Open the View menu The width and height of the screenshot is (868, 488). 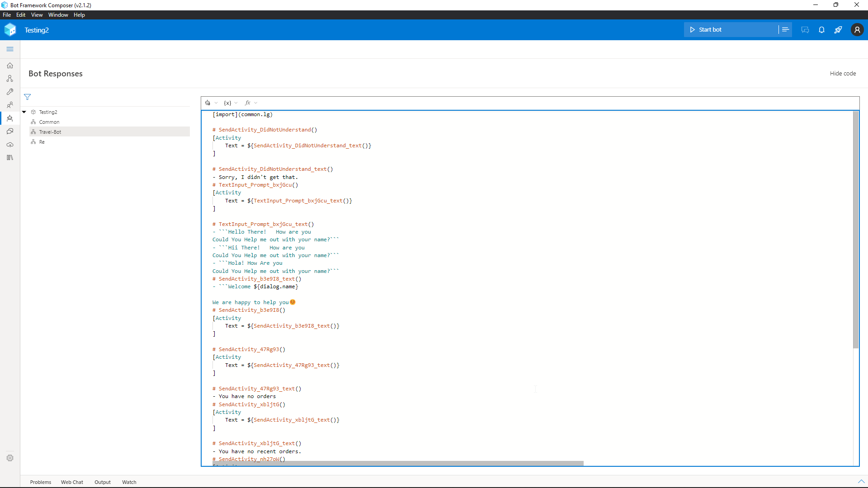click(x=37, y=15)
